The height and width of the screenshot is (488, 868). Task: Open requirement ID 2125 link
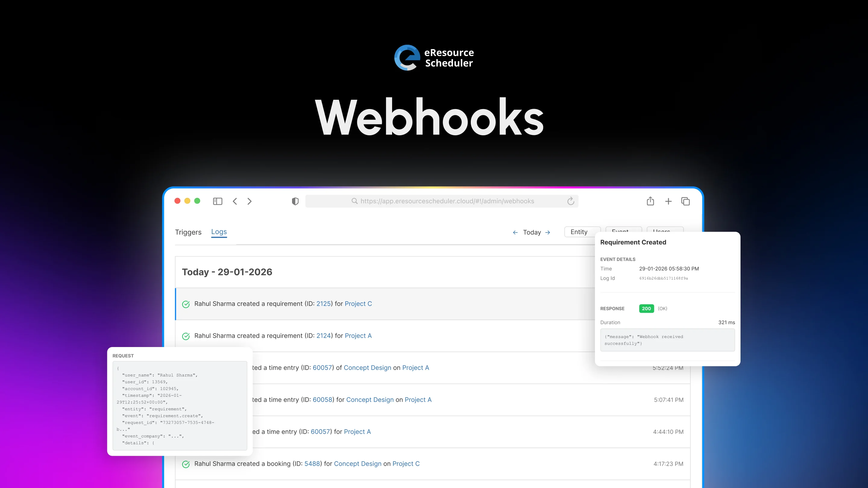323,304
